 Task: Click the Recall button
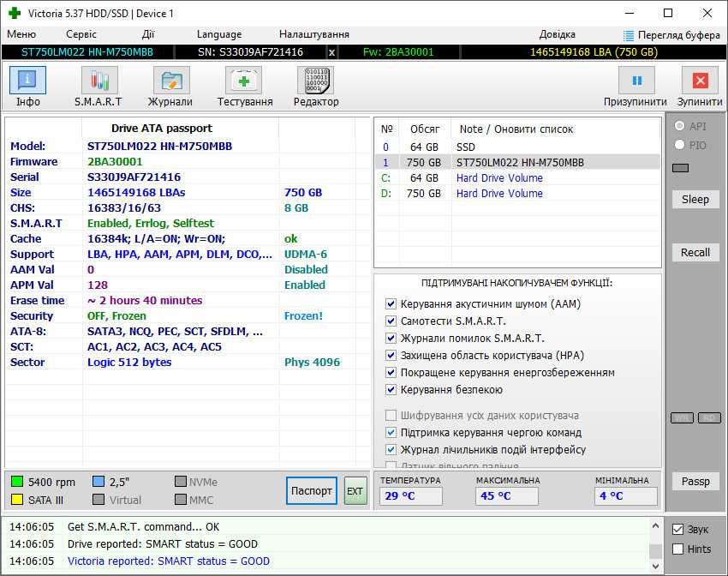(x=695, y=253)
